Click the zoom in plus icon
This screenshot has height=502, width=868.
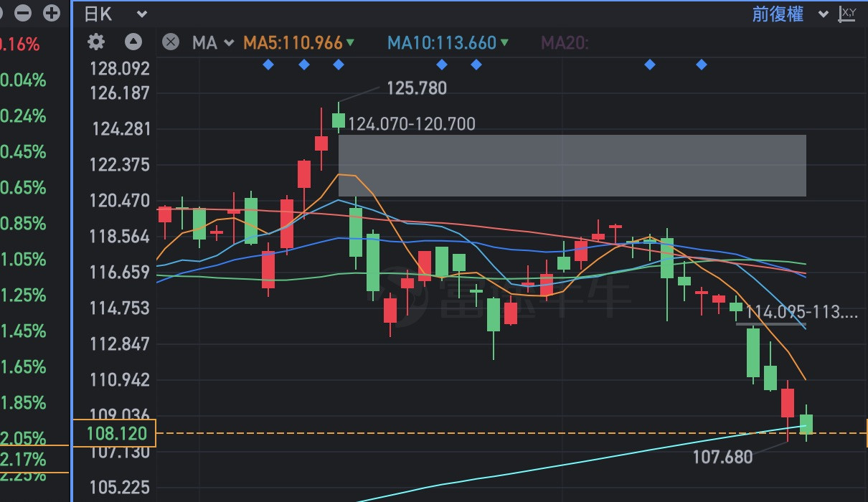coord(52,13)
